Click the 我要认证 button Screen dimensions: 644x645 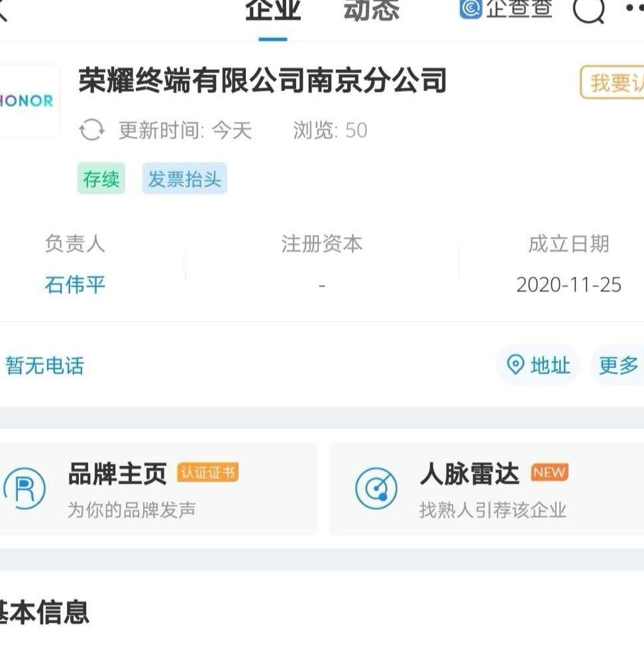[613, 83]
